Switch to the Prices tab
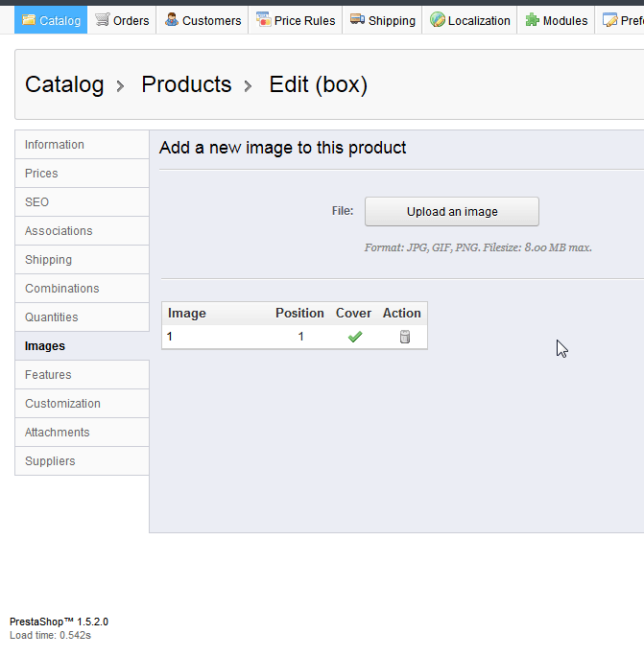This screenshot has width=644, height=657. [x=41, y=174]
